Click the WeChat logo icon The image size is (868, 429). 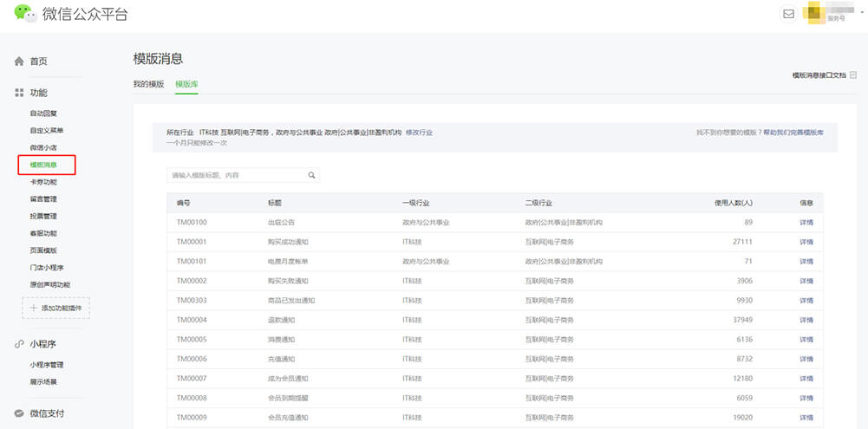tap(25, 13)
